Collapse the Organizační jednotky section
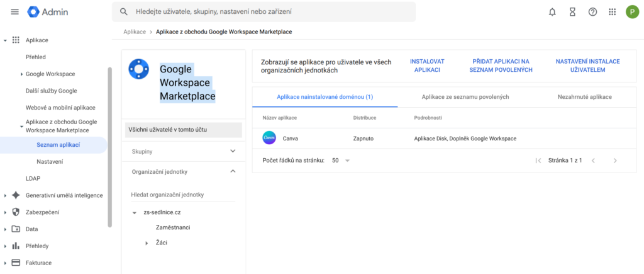This screenshot has height=274, width=644. [x=233, y=171]
